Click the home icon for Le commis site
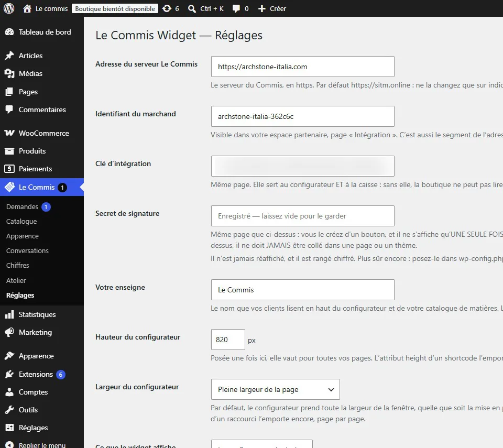 [27, 9]
